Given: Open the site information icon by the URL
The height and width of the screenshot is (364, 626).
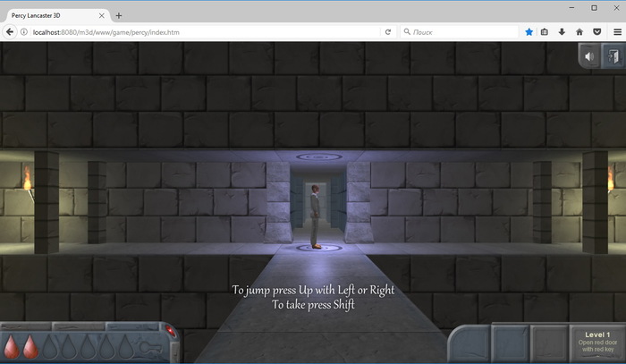Looking at the screenshot, I should pyautogui.click(x=24, y=32).
